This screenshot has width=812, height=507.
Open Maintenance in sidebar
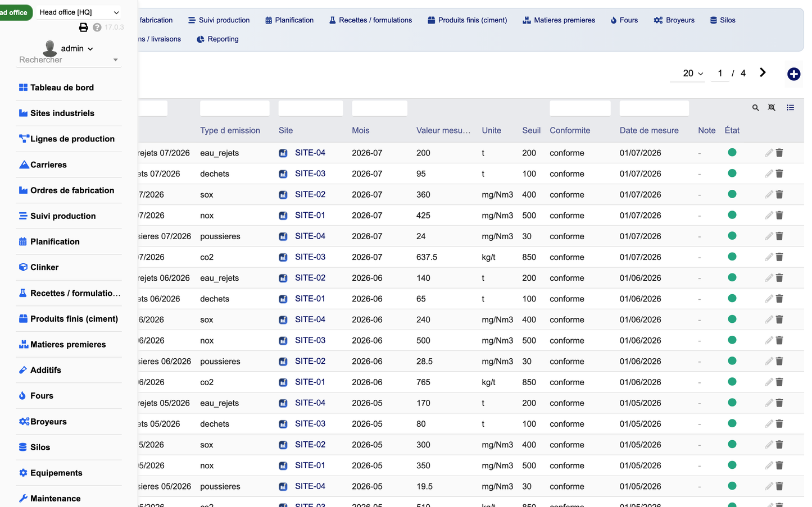click(x=55, y=499)
